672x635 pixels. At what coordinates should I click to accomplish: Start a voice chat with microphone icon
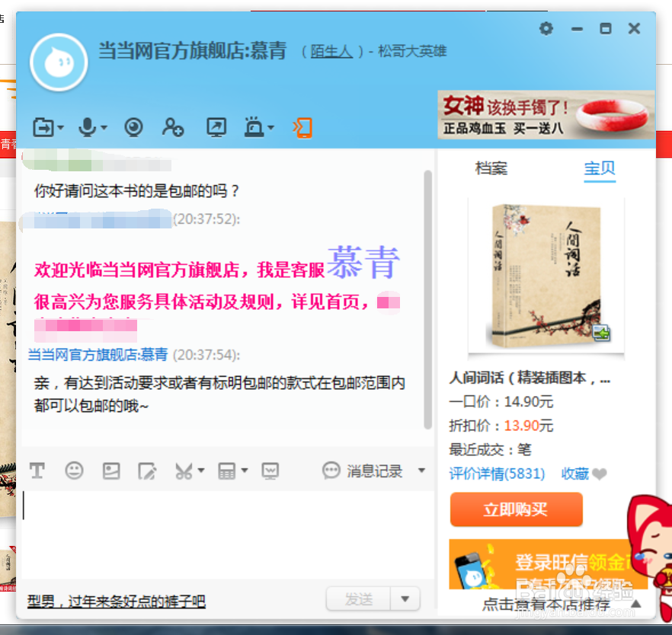click(88, 127)
